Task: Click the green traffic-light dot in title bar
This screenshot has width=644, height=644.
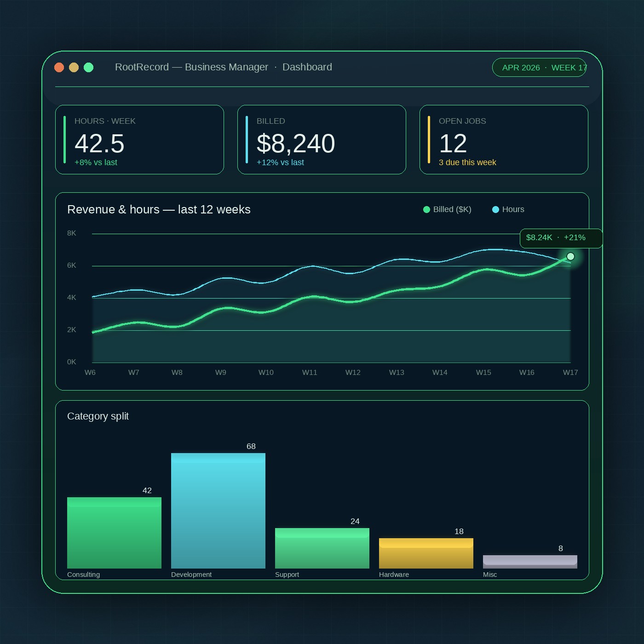Action: pos(88,67)
